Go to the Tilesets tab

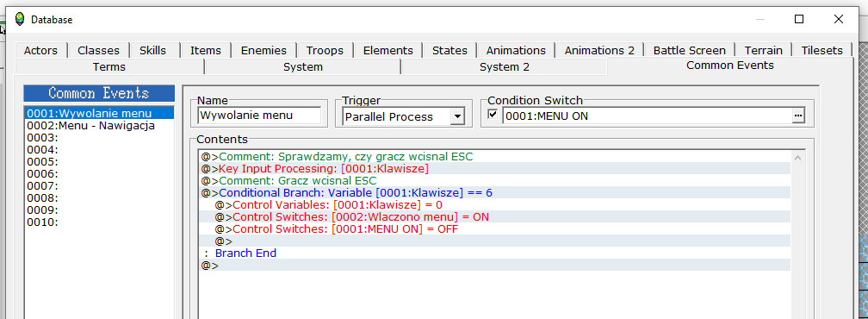pyautogui.click(x=822, y=50)
